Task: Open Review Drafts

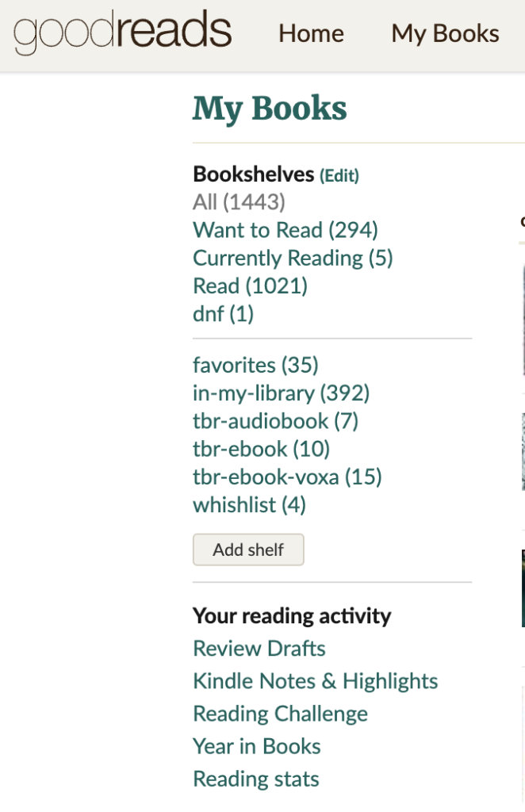Action: pos(259,649)
